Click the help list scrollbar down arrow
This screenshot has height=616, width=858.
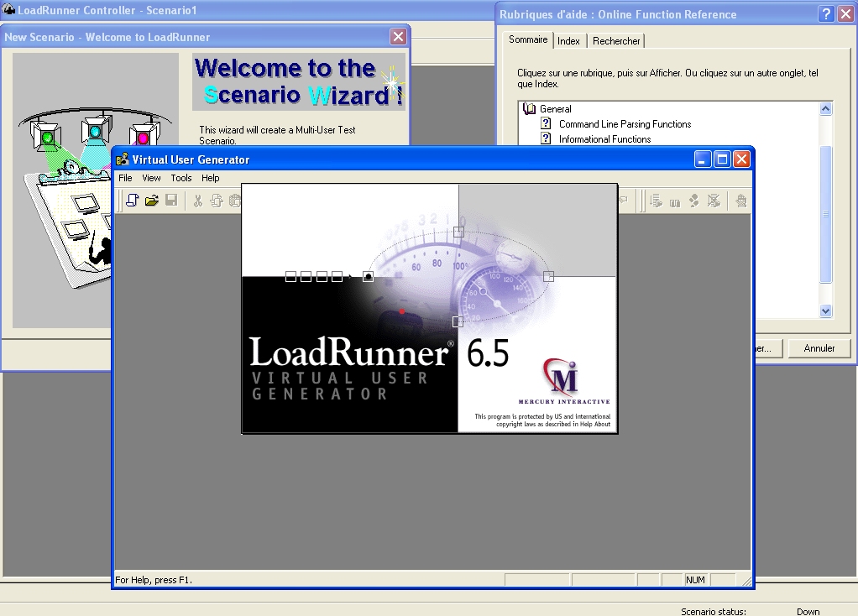pos(826,311)
